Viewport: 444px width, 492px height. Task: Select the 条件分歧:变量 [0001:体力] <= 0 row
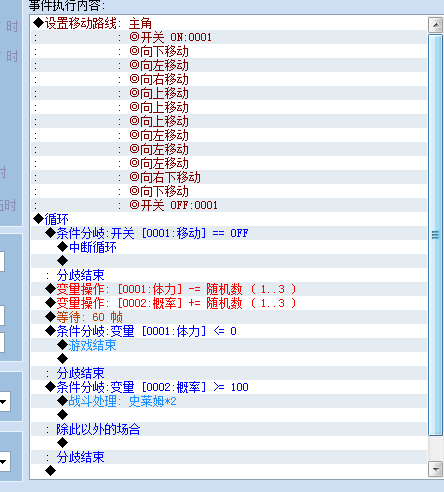229,331
